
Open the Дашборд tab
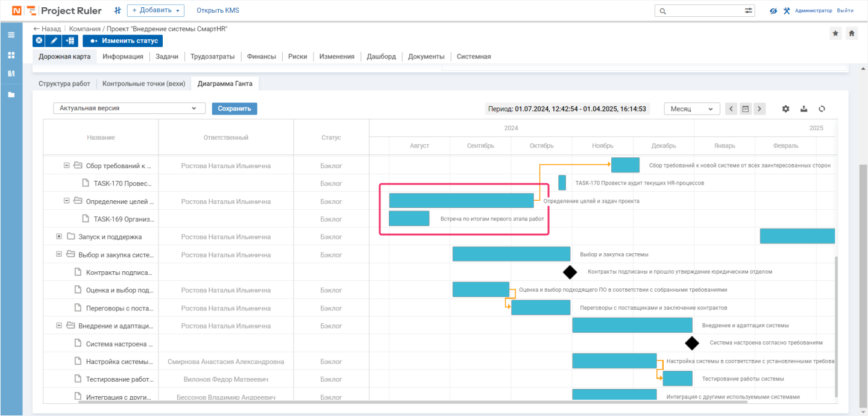click(382, 57)
